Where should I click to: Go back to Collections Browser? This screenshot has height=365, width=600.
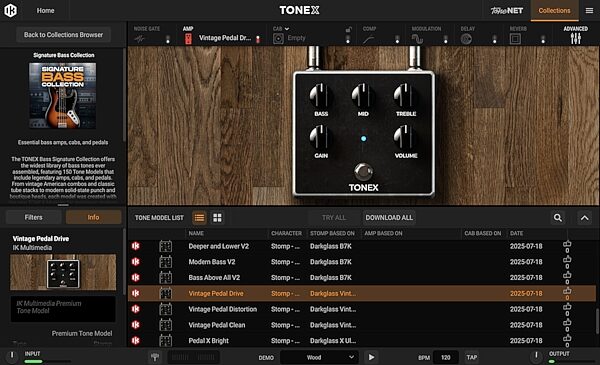[64, 35]
